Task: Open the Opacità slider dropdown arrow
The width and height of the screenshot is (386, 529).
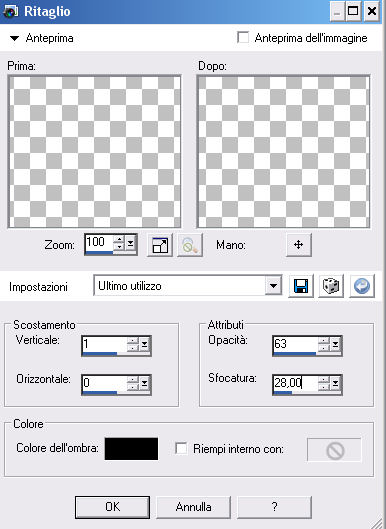Action: click(335, 344)
